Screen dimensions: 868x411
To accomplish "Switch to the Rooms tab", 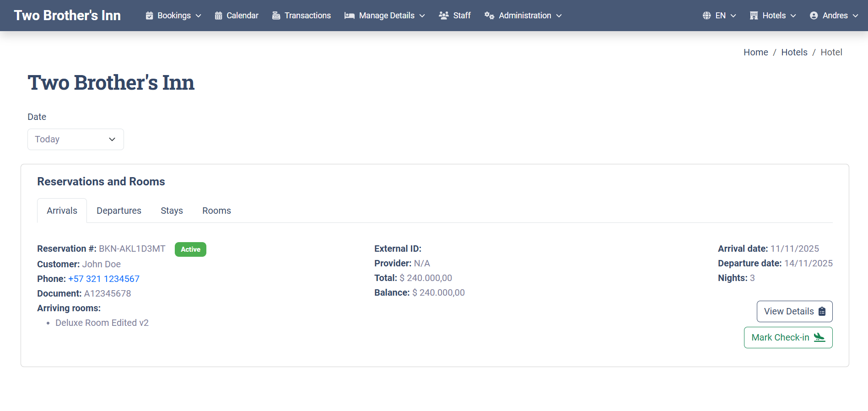I will 216,211.
